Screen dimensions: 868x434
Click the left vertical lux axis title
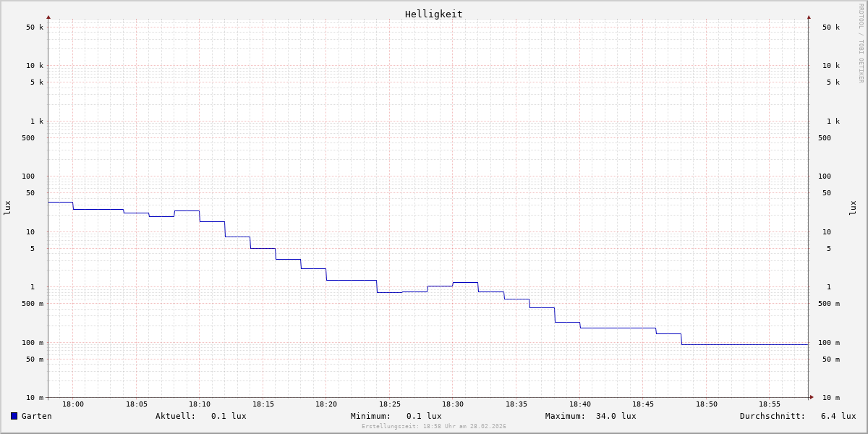[x=7, y=208]
